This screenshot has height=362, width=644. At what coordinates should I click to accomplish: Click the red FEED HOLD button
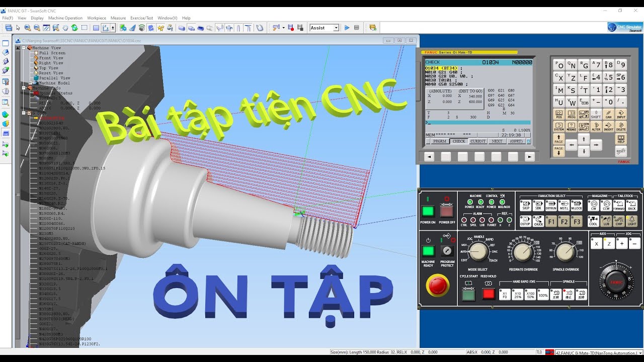tap(489, 294)
